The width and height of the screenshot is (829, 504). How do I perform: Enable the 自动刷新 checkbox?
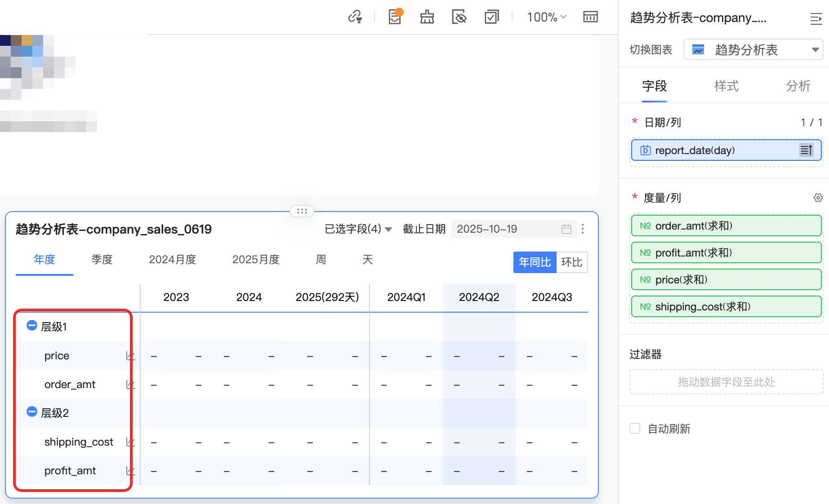tap(635, 429)
